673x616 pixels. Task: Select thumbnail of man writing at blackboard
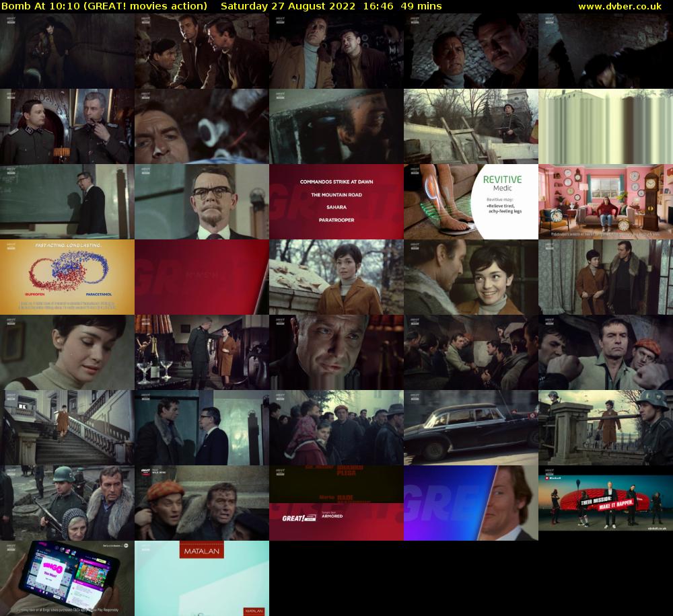click(67, 202)
